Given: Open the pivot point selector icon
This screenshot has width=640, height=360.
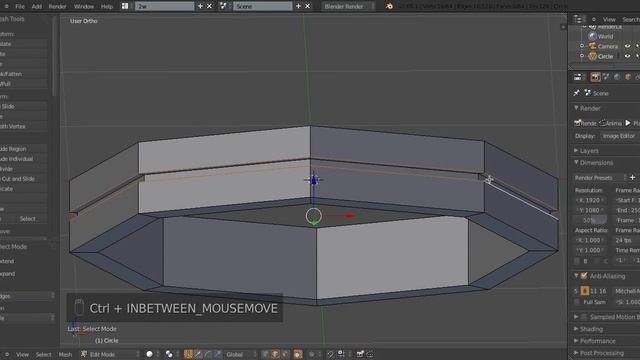Looking at the screenshot, I should click(x=169, y=354).
